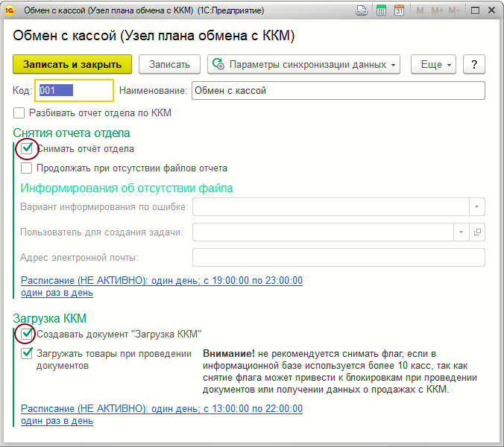Click the print icon in title bar

point(362,11)
